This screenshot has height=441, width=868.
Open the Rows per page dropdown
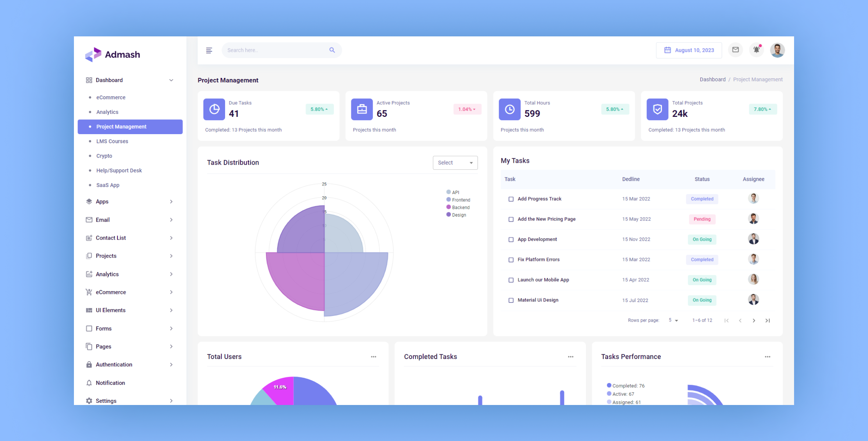(x=674, y=320)
